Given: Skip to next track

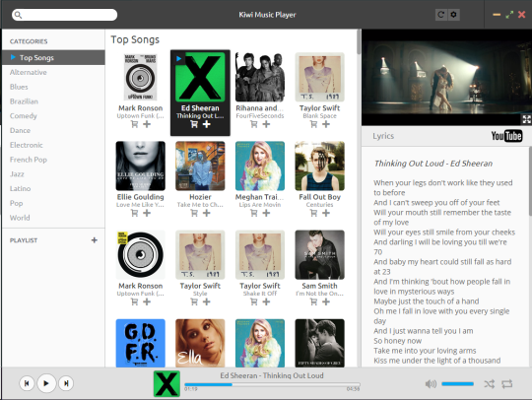Looking at the screenshot, I should coord(66,383).
